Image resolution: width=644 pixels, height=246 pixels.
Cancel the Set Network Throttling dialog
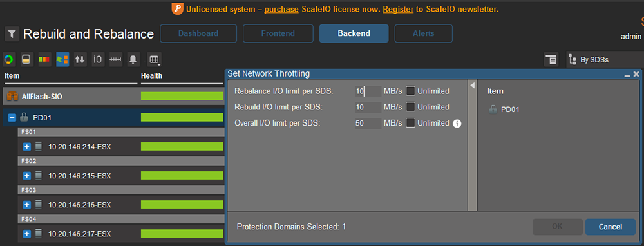coord(611,227)
